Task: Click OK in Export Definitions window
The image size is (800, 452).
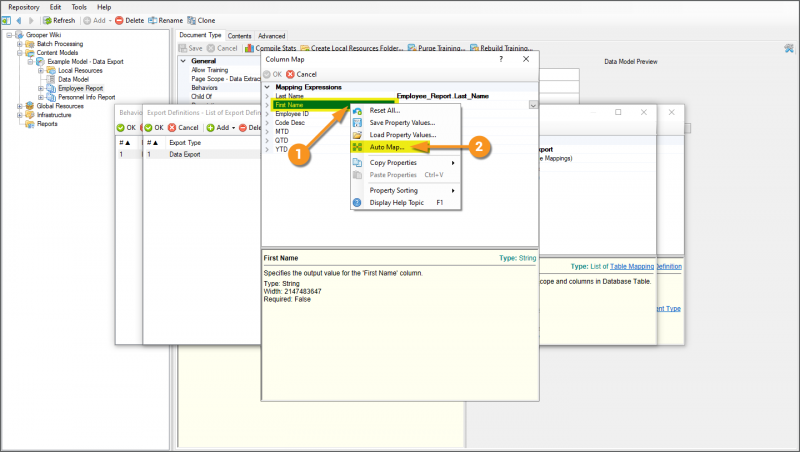Action: tap(154, 128)
